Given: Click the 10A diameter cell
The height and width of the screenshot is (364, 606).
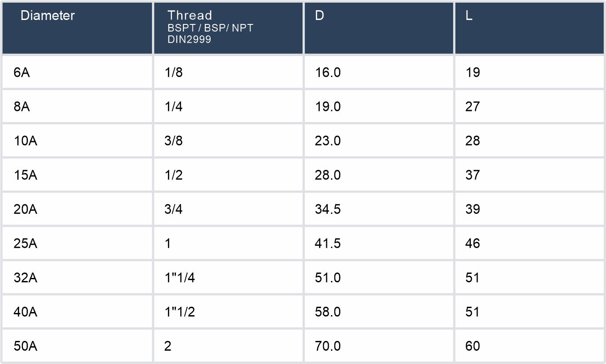Looking at the screenshot, I should [25, 141].
